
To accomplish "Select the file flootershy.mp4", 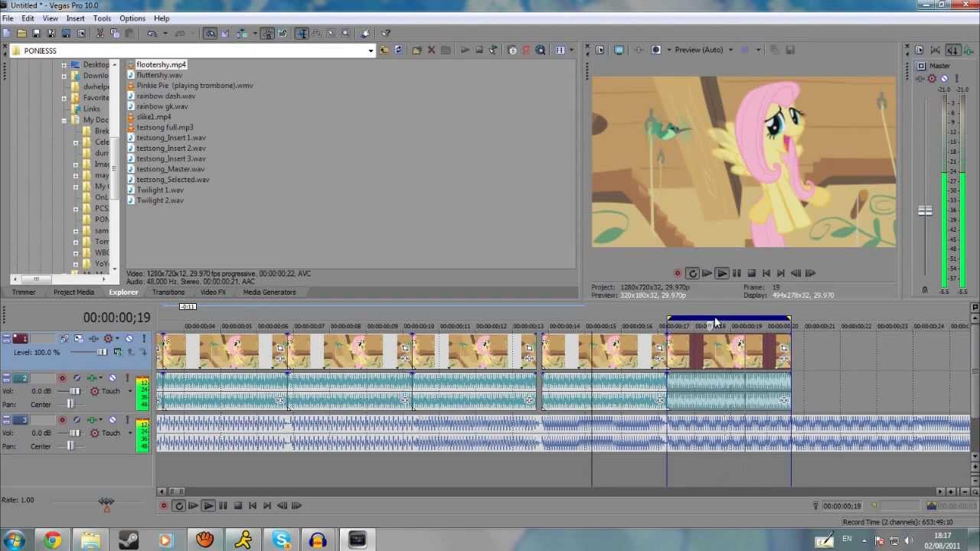I will tap(161, 65).
